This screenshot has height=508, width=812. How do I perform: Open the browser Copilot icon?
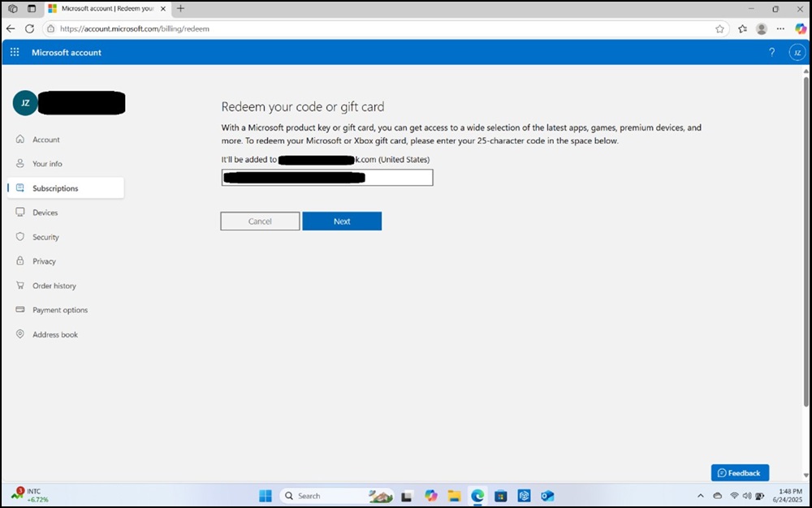coord(800,28)
